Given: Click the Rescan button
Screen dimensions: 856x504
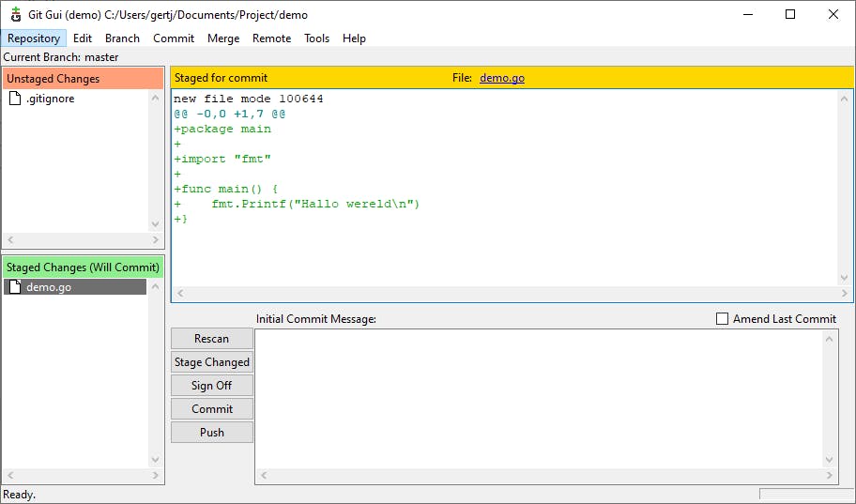Looking at the screenshot, I should click(212, 339).
